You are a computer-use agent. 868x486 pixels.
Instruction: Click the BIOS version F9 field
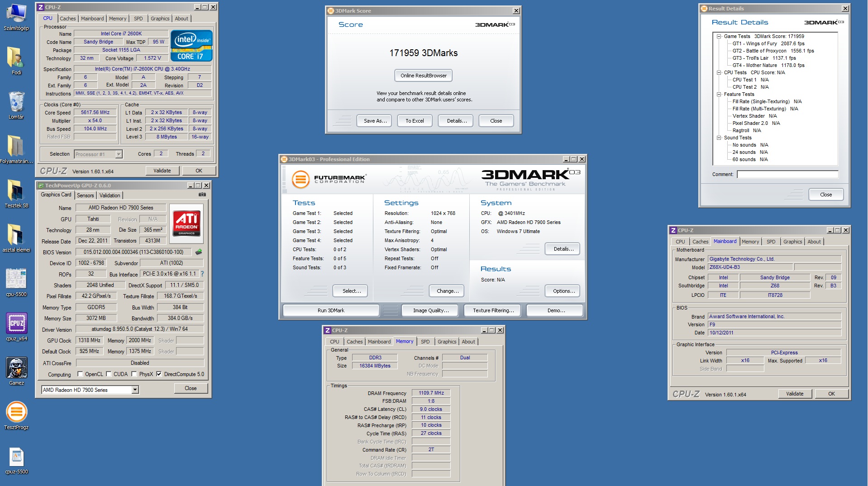[x=774, y=324]
